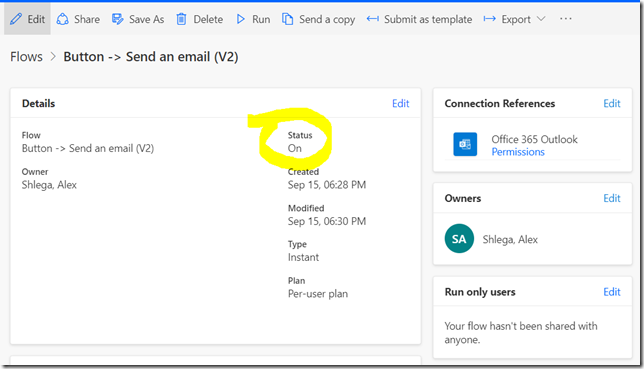Click the Edit pencil icon in toolbar
This screenshot has height=369, width=644.
16,19
